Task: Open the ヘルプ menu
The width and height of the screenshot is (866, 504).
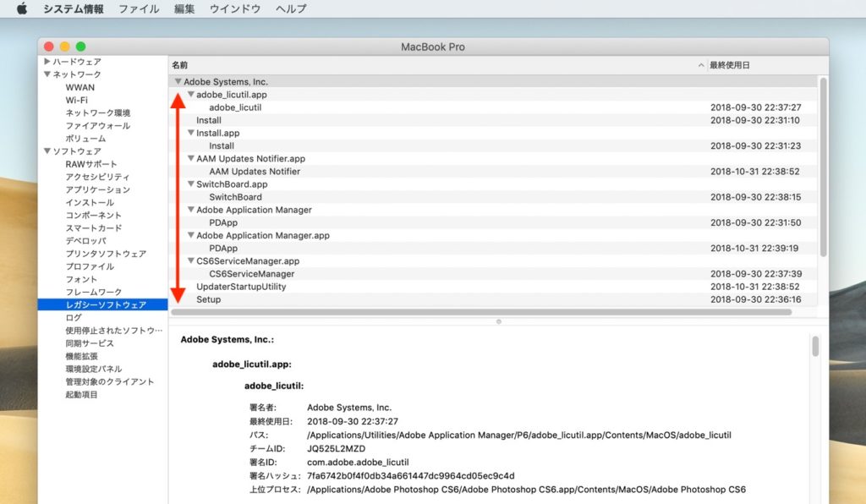Action: tap(290, 9)
